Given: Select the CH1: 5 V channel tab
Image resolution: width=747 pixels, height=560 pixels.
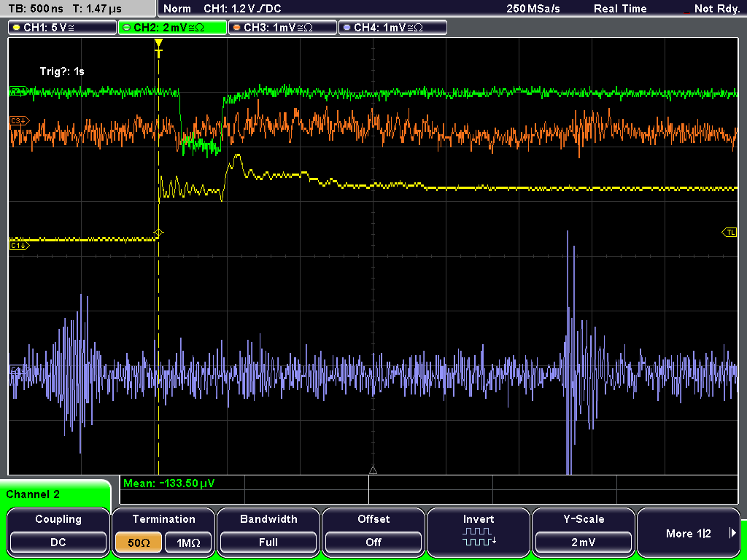Looking at the screenshot, I should 63,28.
